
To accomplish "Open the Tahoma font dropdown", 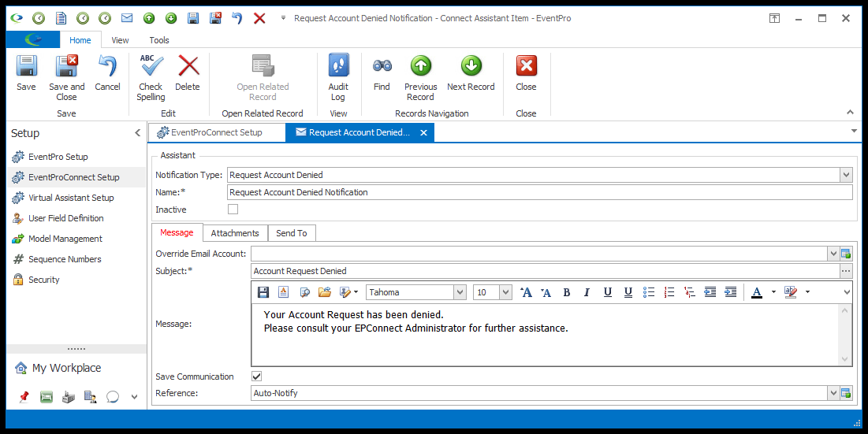I will [x=460, y=292].
